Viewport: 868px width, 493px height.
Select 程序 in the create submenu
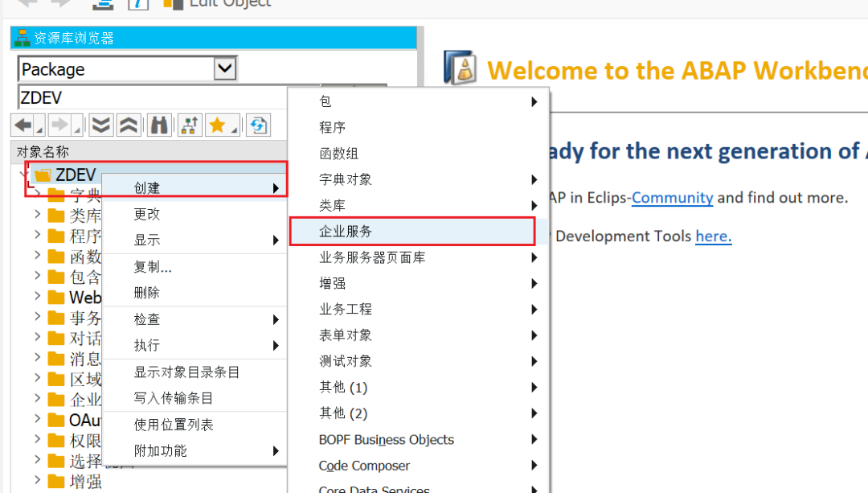[419, 127]
